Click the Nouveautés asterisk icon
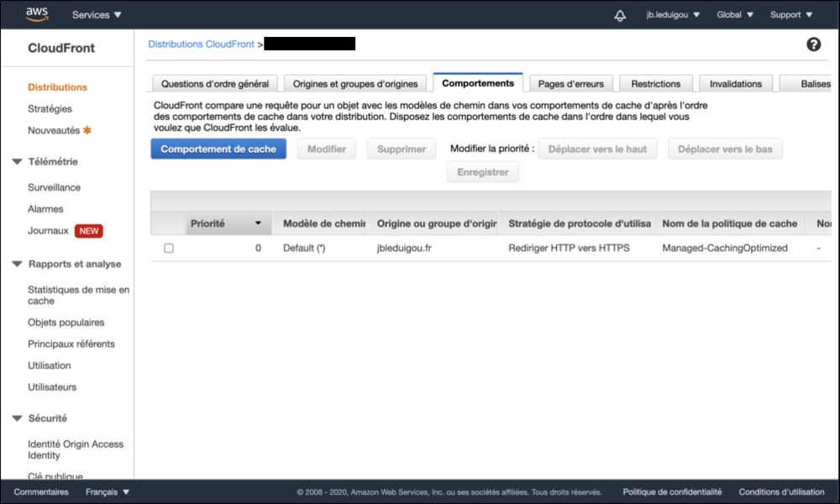The image size is (840, 504). pyautogui.click(x=87, y=130)
